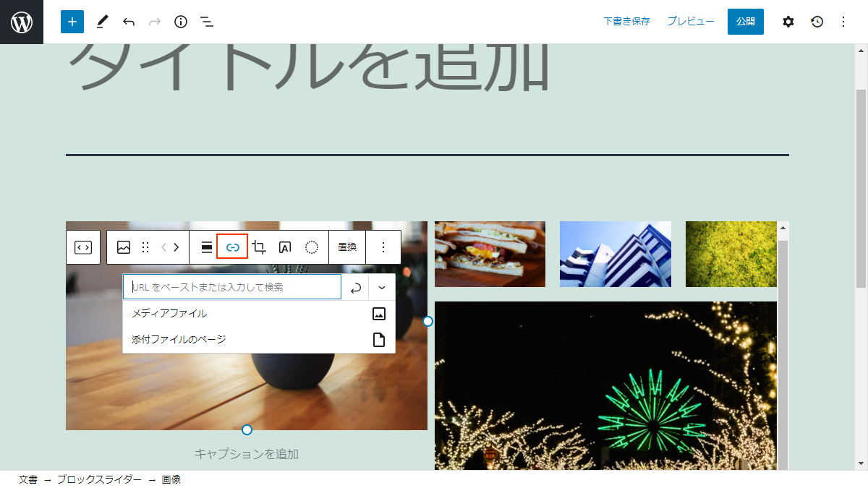Show document details info icon
Image resolution: width=868 pixels, height=488 pixels.
pyautogui.click(x=181, y=22)
